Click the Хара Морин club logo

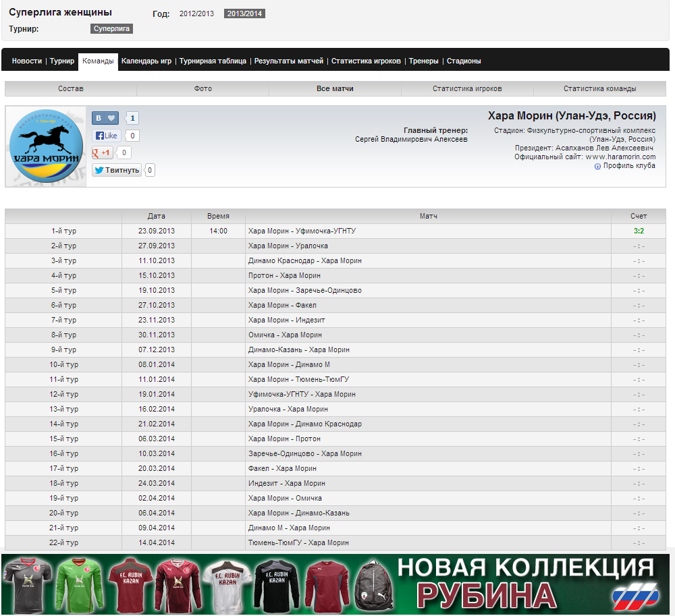point(46,146)
